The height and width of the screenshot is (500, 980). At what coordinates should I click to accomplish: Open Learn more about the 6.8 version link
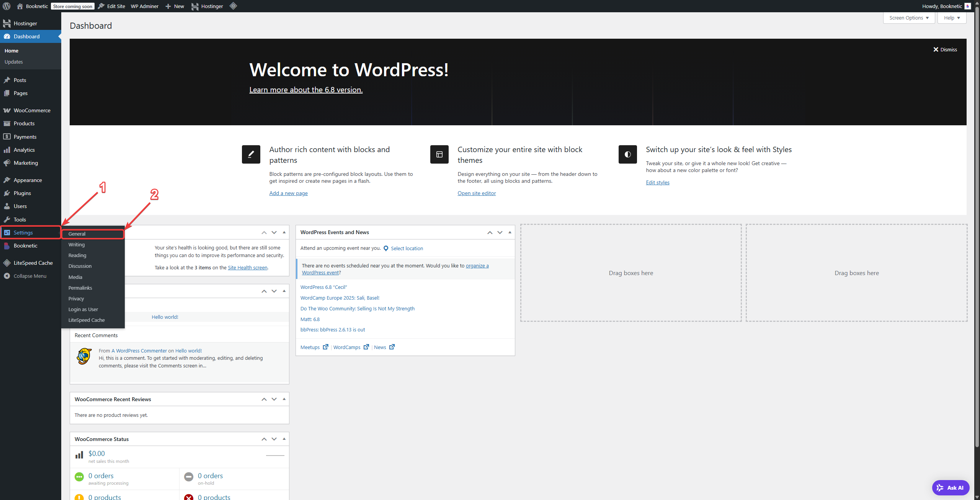point(306,90)
